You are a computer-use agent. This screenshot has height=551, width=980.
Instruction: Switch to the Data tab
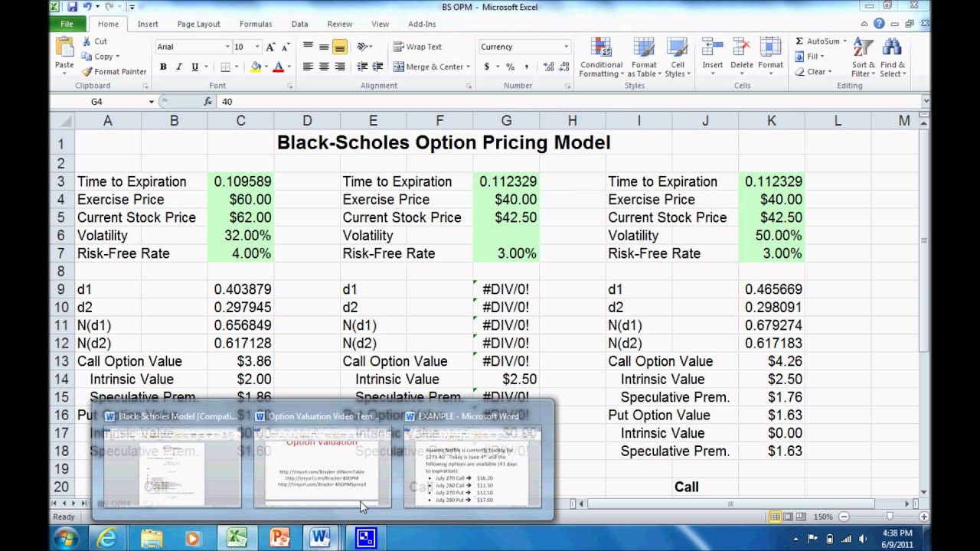pyautogui.click(x=299, y=24)
